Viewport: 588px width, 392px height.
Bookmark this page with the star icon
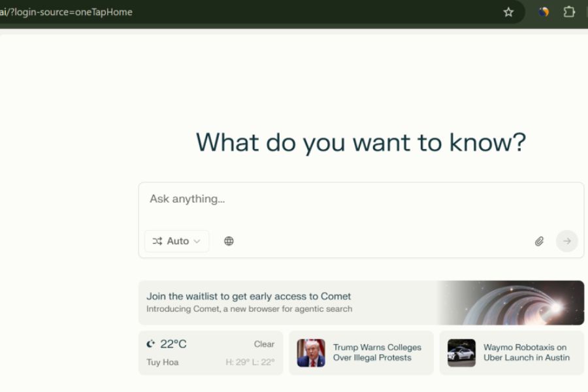pyautogui.click(x=508, y=12)
